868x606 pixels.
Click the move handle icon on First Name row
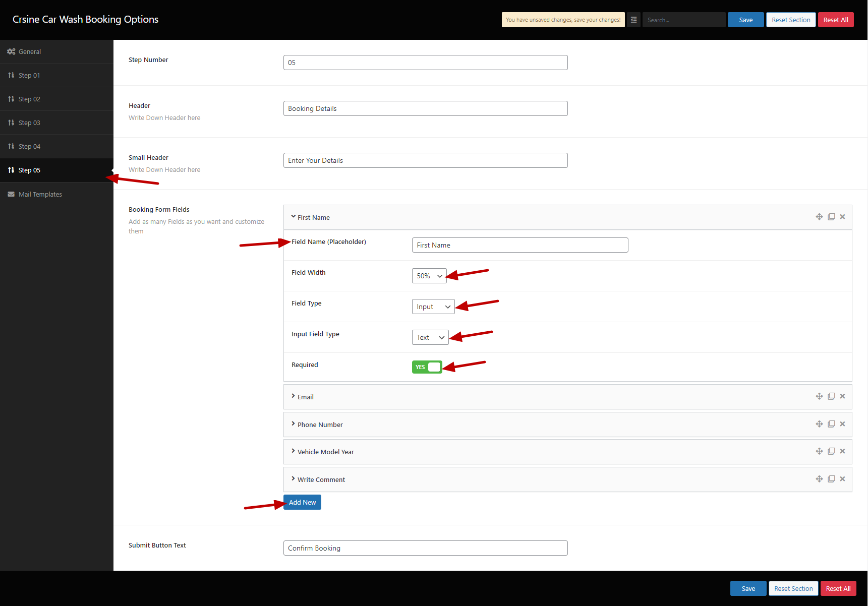pyautogui.click(x=819, y=217)
